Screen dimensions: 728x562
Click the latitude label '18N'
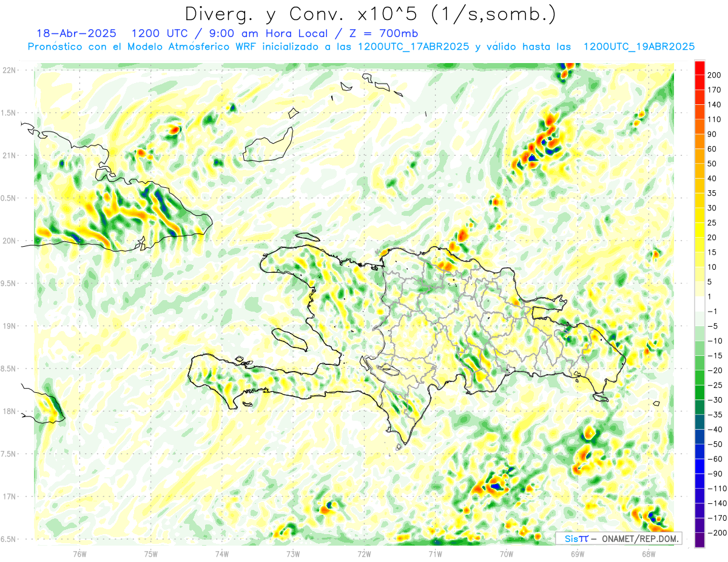coord(9,412)
